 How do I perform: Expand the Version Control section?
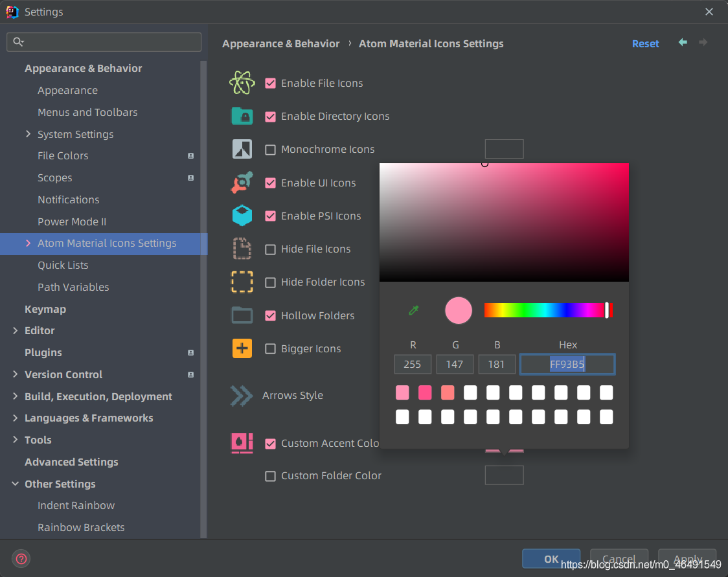click(16, 374)
